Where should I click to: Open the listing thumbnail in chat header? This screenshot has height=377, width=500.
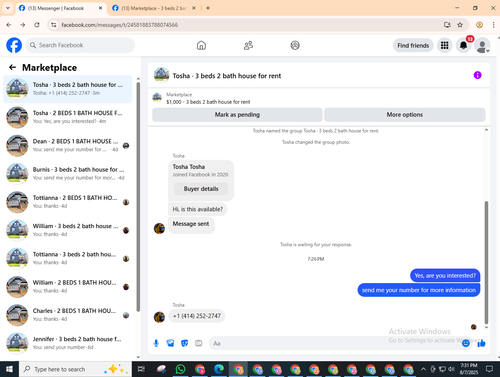click(161, 75)
